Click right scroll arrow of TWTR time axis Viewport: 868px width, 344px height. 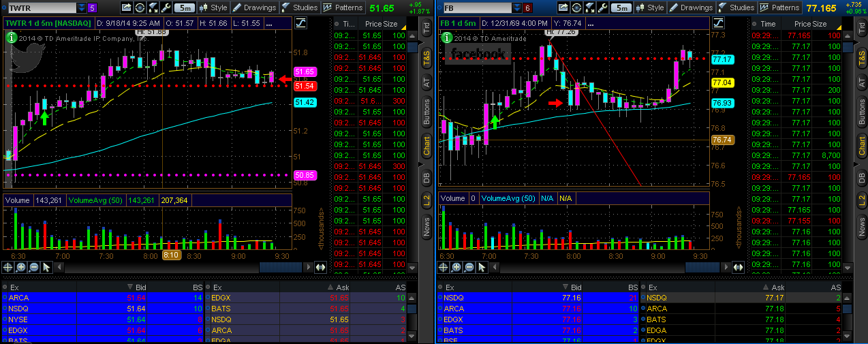coord(309,267)
